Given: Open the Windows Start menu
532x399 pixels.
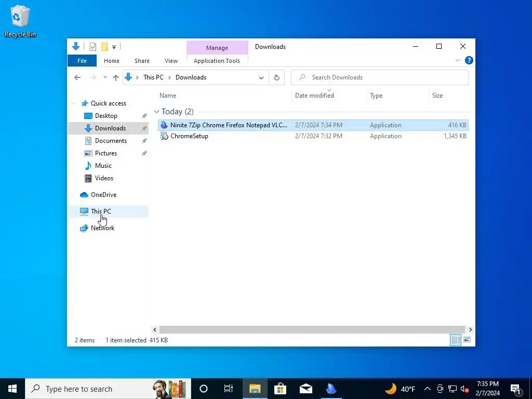Looking at the screenshot, I should [x=12, y=389].
